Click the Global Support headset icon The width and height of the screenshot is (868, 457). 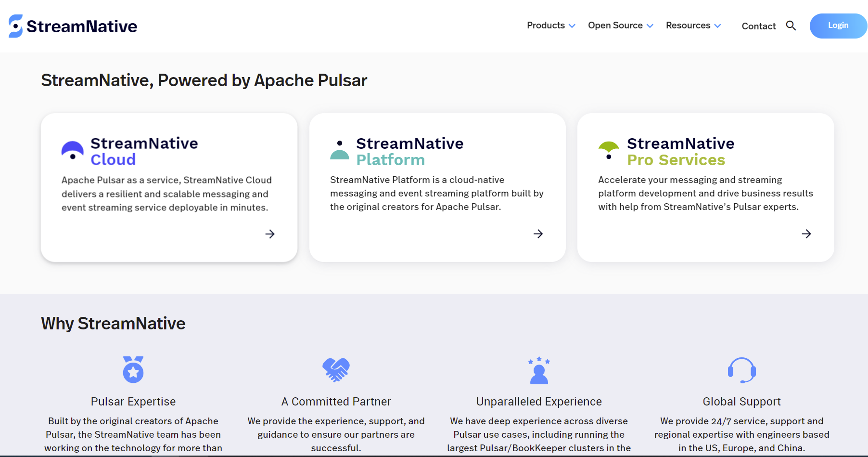[742, 370]
